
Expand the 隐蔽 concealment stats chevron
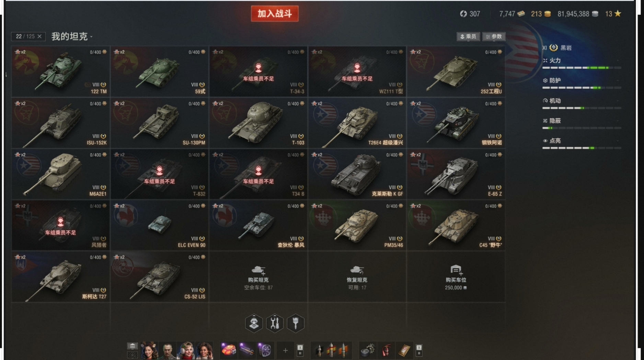coord(618,121)
